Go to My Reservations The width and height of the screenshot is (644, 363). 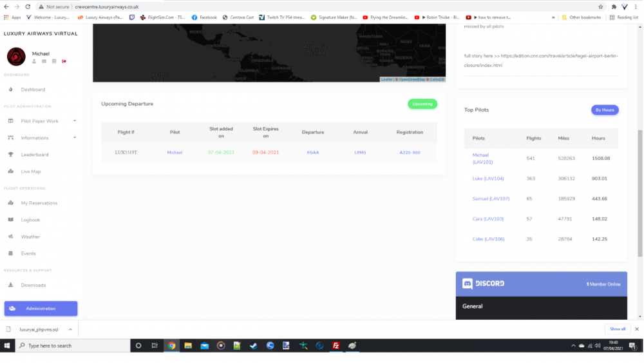[39, 203]
